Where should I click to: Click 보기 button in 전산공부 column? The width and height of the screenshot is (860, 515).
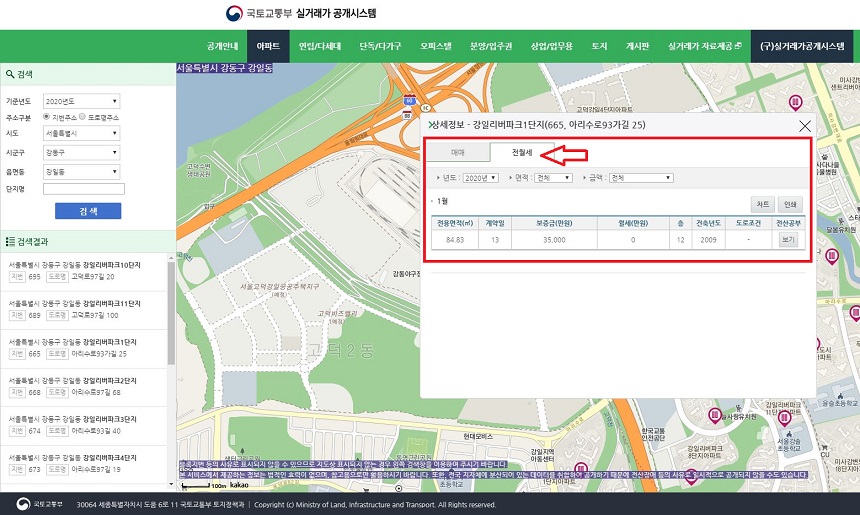tap(788, 240)
